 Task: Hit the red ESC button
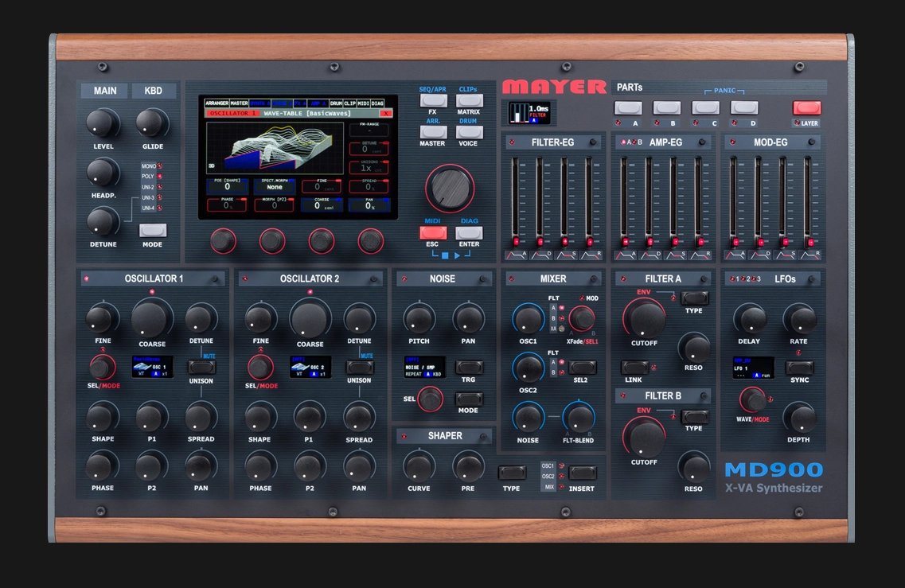click(433, 232)
